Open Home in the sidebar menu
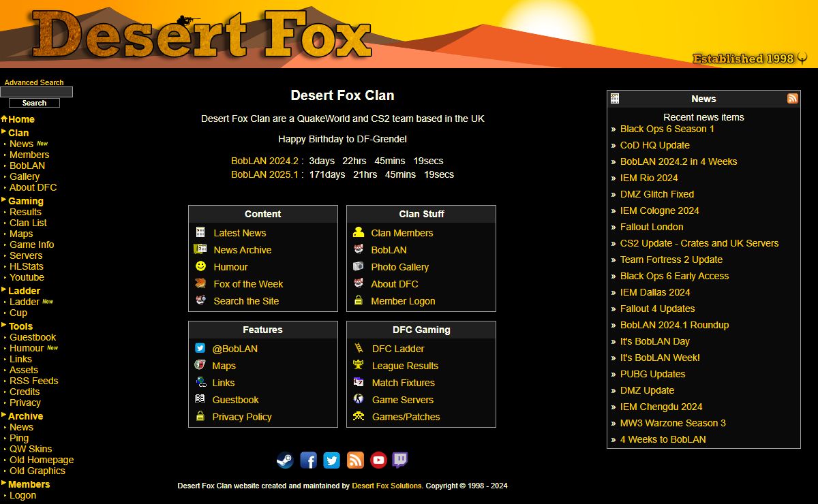 click(21, 119)
